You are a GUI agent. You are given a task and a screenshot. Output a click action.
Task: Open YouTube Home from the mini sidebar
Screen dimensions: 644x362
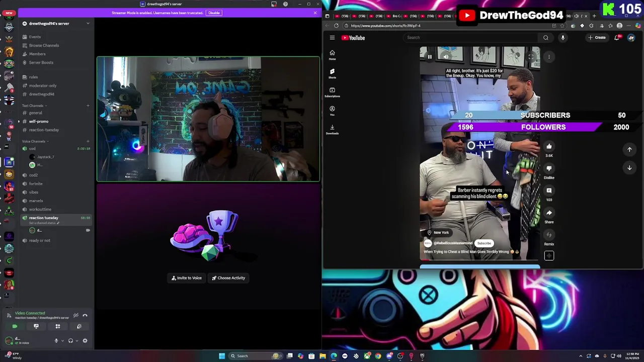coord(332,55)
